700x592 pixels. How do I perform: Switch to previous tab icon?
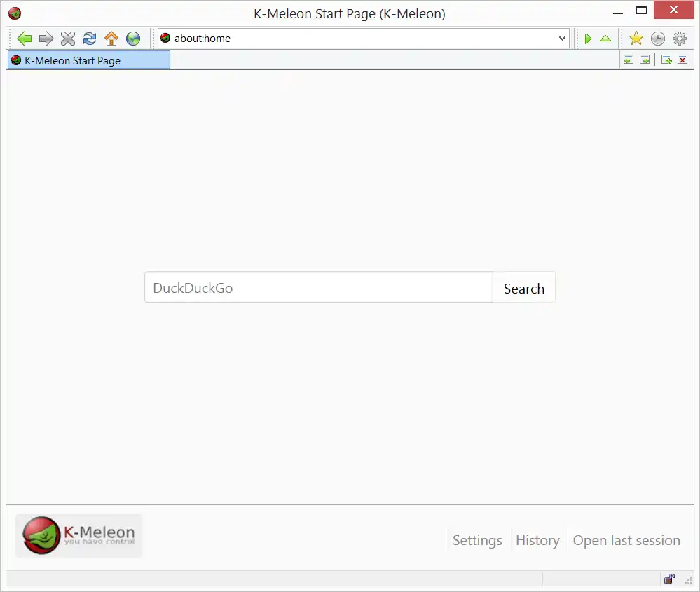tap(629, 60)
